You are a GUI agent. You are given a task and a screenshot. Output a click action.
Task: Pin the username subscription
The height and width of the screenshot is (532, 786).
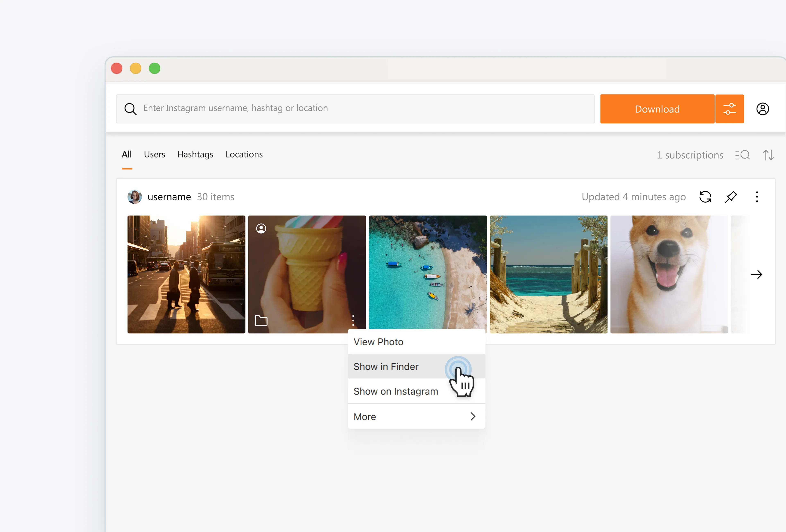click(x=731, y=197)
